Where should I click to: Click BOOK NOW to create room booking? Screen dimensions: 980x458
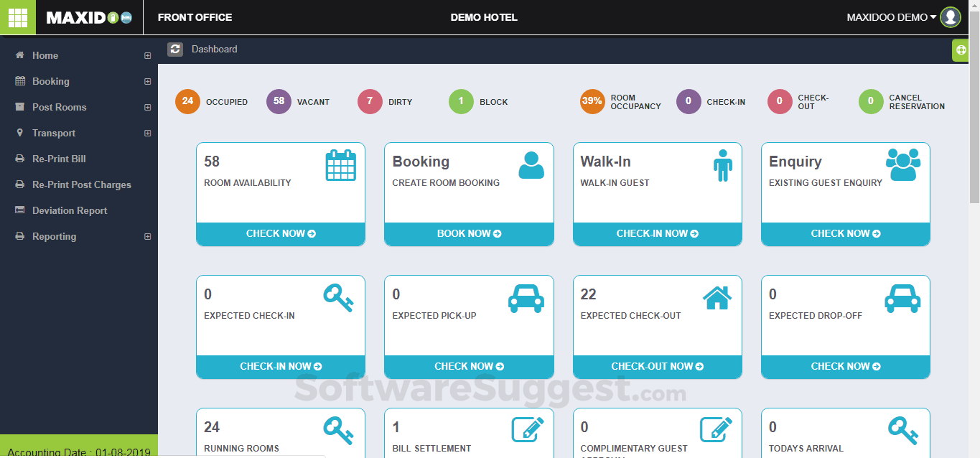coord(469,233)
